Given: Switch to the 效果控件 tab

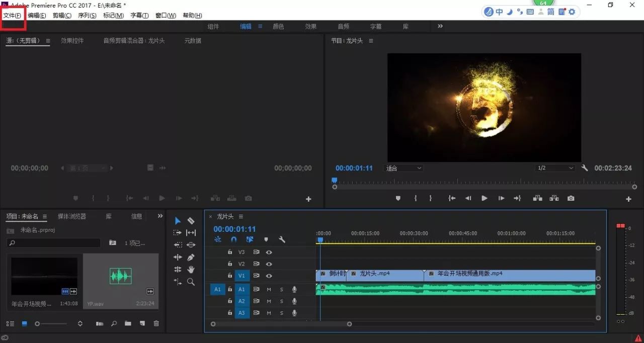Looking at the screenshot, I should (x=72, y=41).
